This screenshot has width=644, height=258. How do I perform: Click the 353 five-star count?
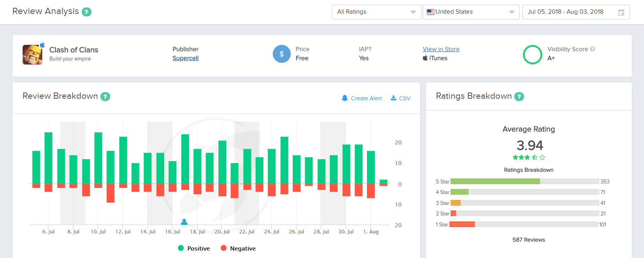click(x=605, y=181)
